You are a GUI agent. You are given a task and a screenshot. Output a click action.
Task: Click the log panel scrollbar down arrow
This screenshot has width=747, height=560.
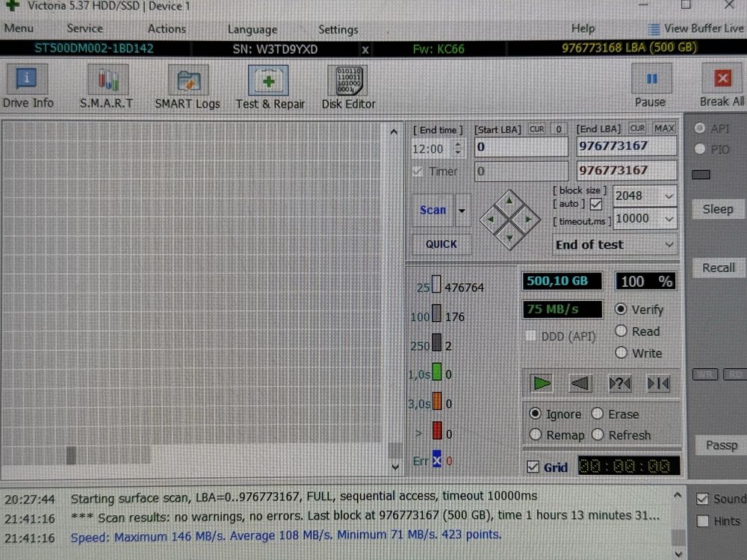coord(678,553)
